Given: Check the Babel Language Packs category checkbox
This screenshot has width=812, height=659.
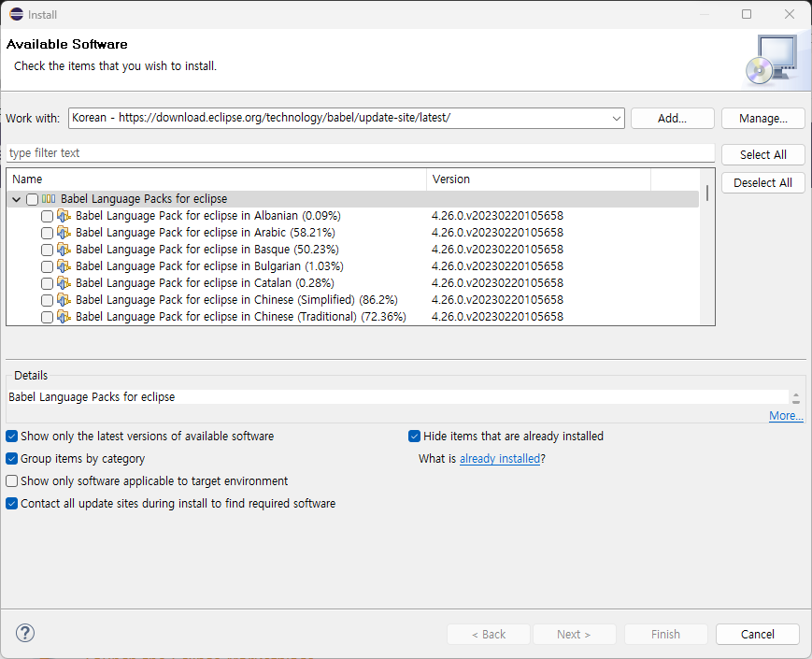Looking at the screenshot, I should click(x=32, y=199).
